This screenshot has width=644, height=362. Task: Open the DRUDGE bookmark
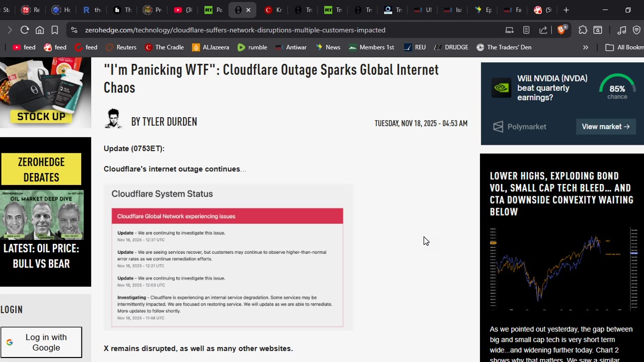451,47
